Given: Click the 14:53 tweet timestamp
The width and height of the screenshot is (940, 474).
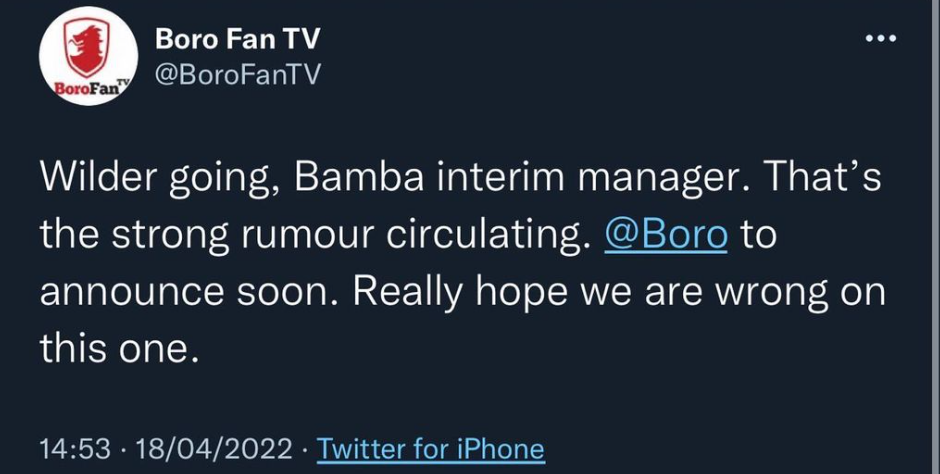Looking at the screenshot, I should pyautogui.click(x=71, y=449).
